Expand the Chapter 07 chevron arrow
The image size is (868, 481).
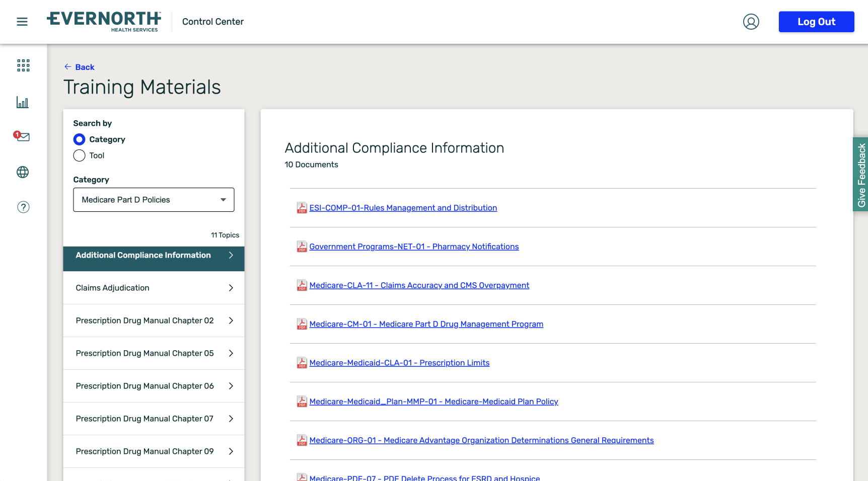point(231,419)
